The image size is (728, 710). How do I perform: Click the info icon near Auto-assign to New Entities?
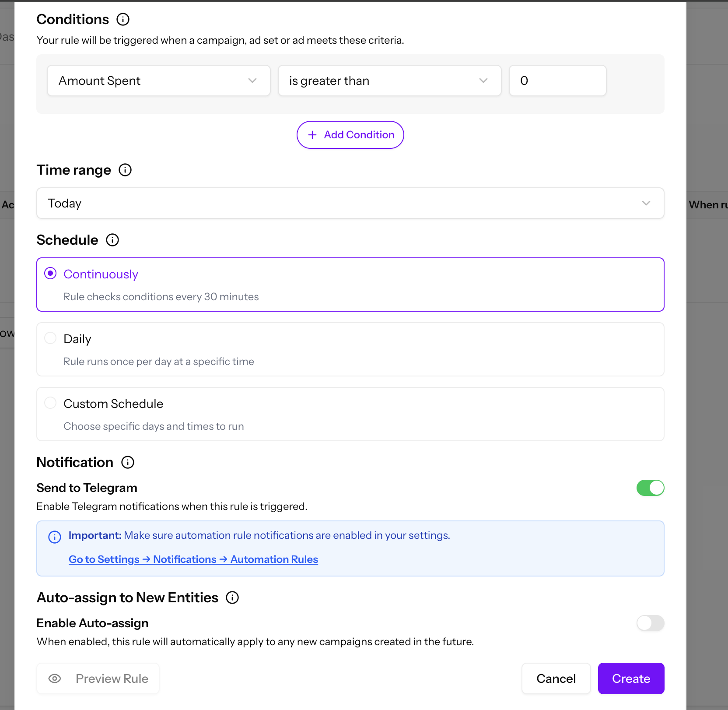tap(232, 598)
